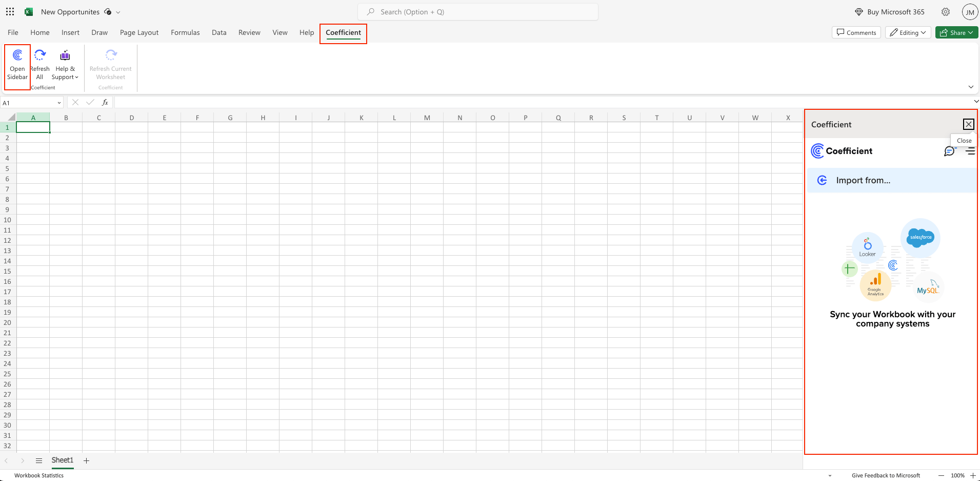Switch to the View tab
This screenshot has width=980, height=481.
(x=280, y=32)
